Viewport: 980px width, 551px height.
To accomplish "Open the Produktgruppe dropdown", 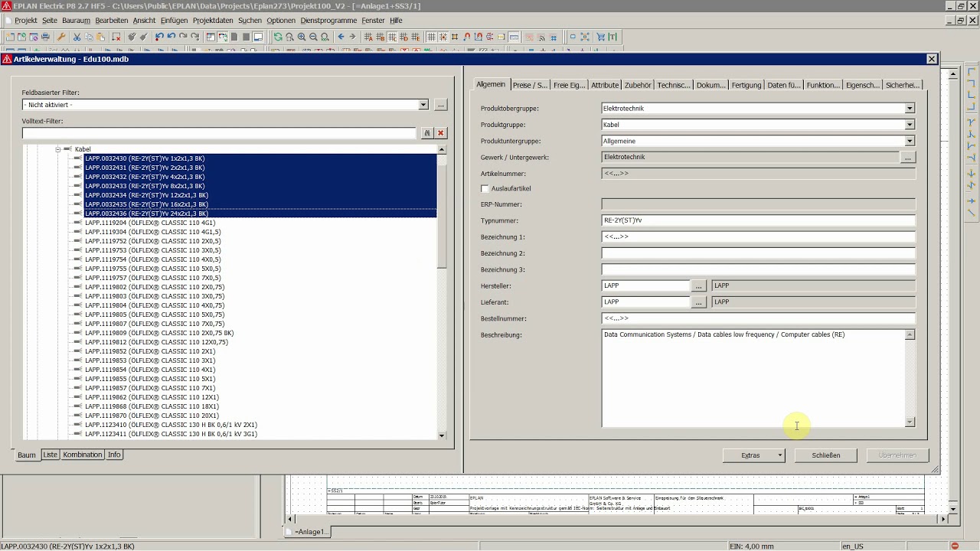I will 910,125.
